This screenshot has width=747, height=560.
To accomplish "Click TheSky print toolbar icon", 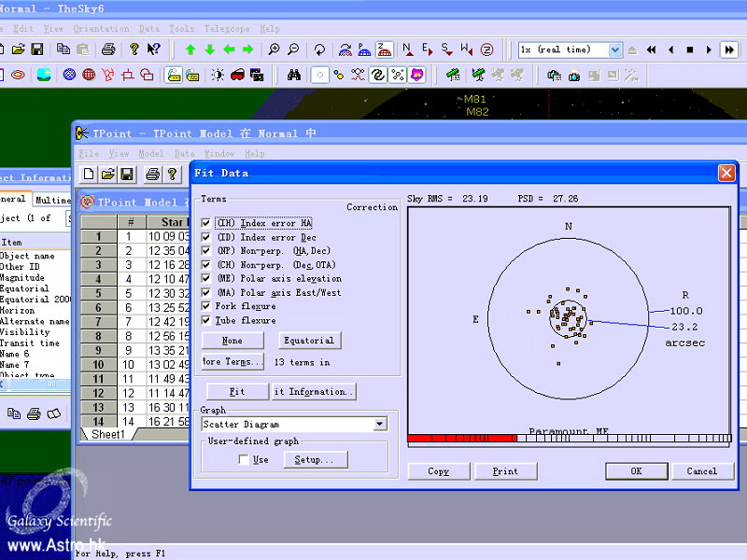I will click(x=108, y=49).
